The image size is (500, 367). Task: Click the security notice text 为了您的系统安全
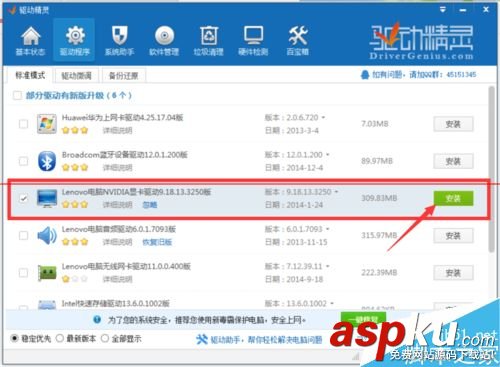207,320
